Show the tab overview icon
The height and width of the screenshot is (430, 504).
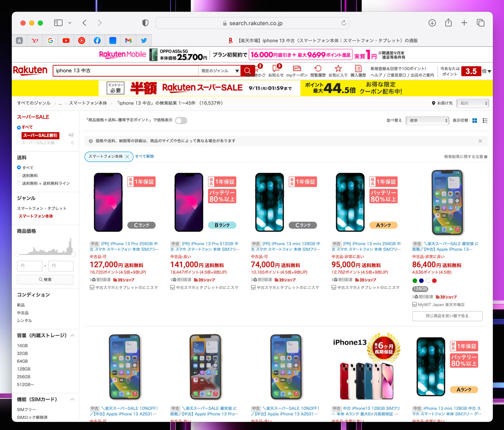481,23
